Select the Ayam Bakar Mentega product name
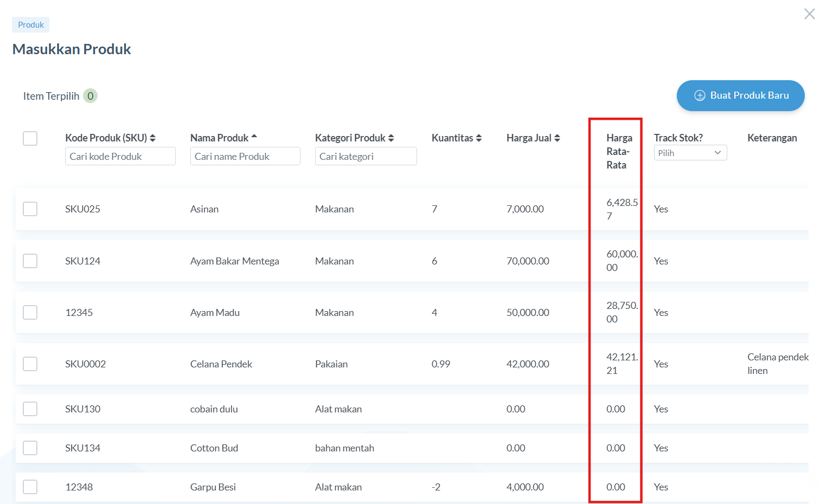 point(234,261)
